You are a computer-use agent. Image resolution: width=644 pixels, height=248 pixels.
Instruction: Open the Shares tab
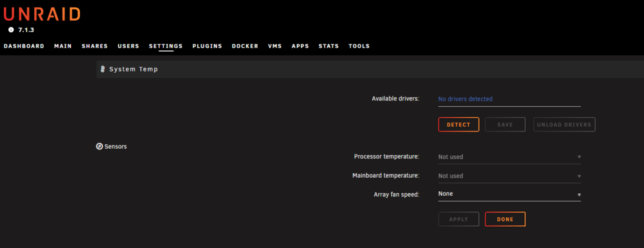tap(95, 46)
